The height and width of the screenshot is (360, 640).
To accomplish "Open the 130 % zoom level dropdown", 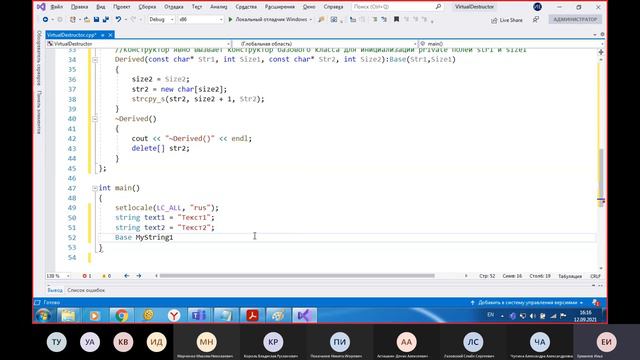I will click(x=58, y=276).
